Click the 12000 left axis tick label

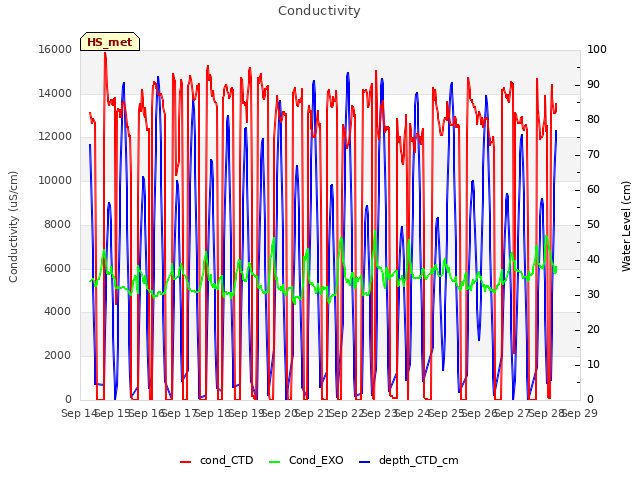pos(55,137)
